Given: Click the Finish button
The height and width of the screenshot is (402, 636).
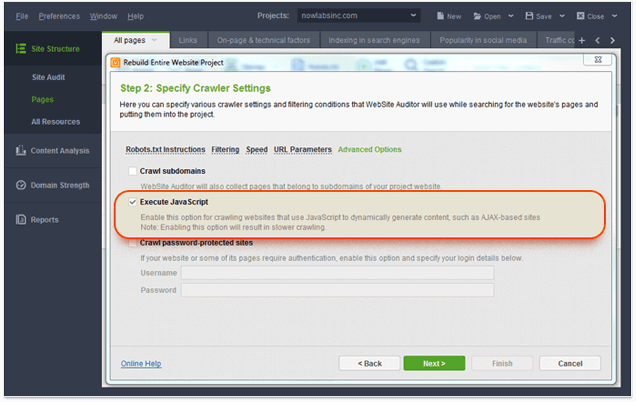Looking at the screenshot, I should tap(502, 363).
